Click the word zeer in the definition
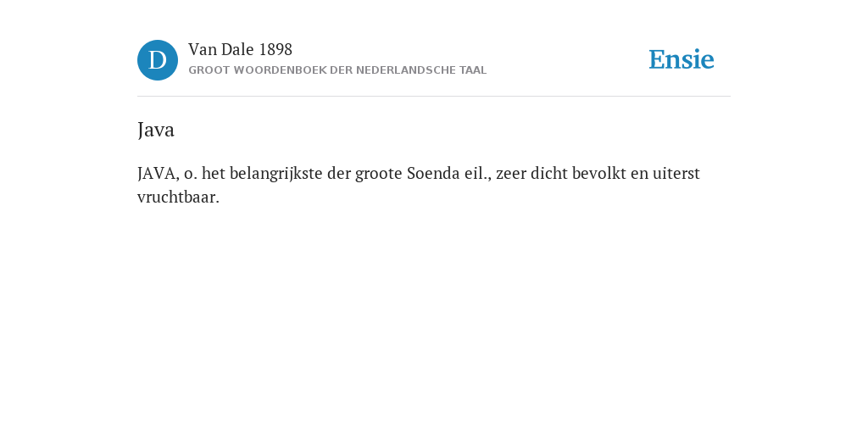 [x=511, y=174]
